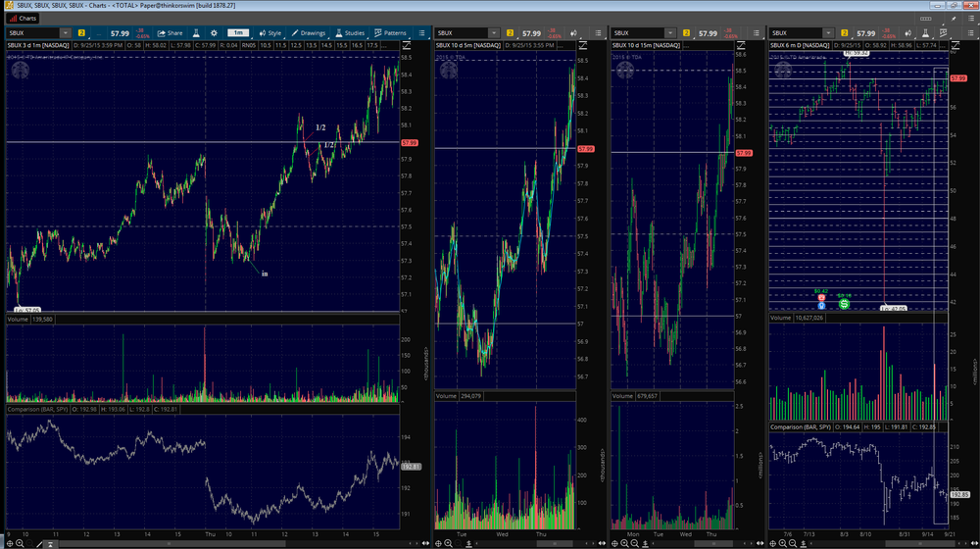
Task: Click crosshair pan icon below 5m chart
Action: coord(438,544)
